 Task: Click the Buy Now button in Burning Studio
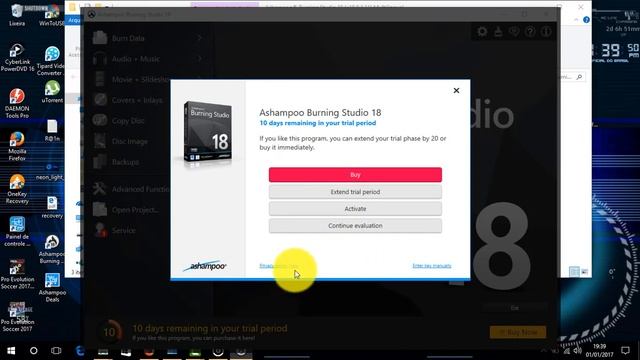tap(518, 332)
